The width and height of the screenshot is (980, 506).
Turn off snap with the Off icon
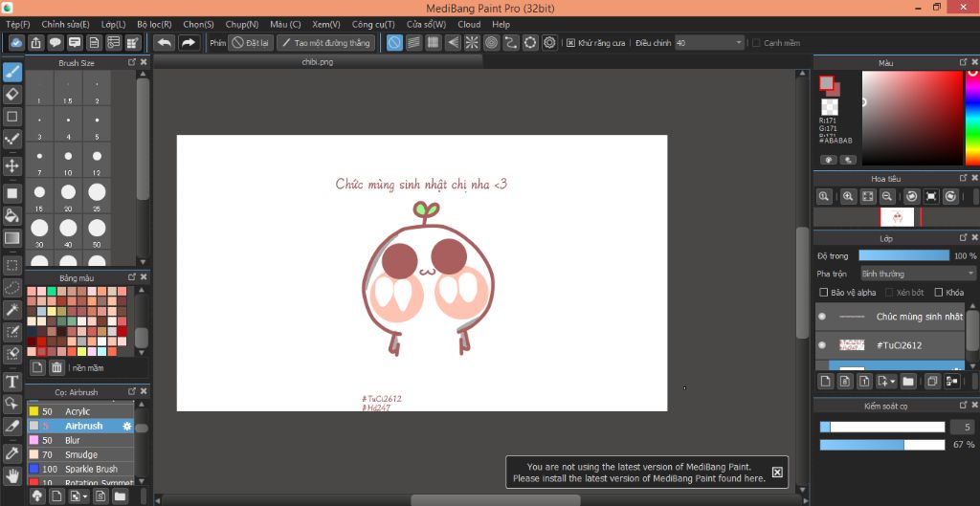tap(394, 42)
